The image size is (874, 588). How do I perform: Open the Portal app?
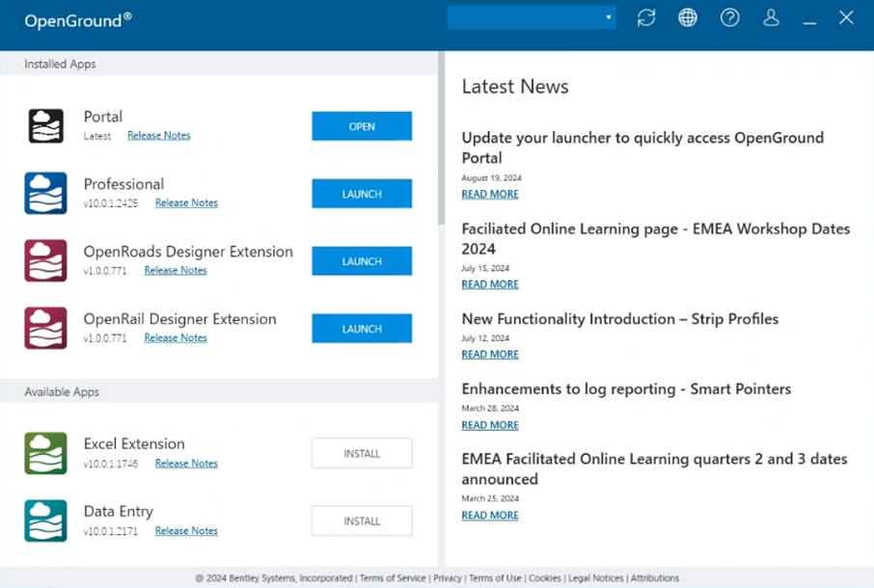click(x=362, y=126)
